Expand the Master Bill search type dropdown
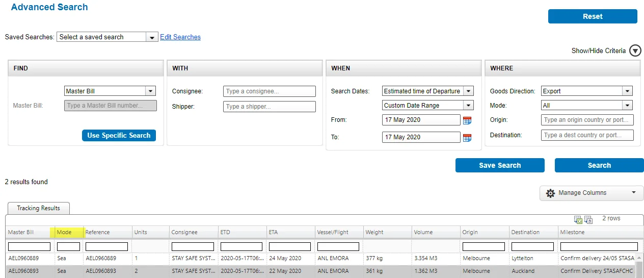This screenshot has width=644, height=278. coord(110,91)
